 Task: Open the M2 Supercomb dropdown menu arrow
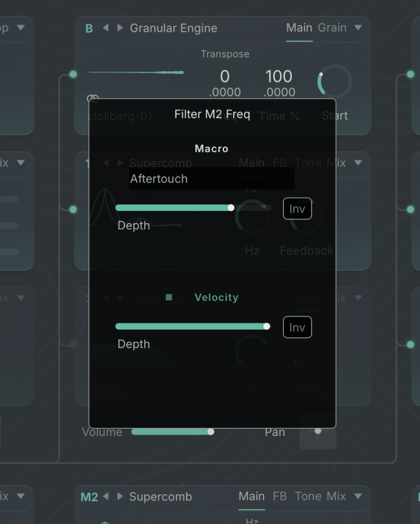(x=358, y=496)
